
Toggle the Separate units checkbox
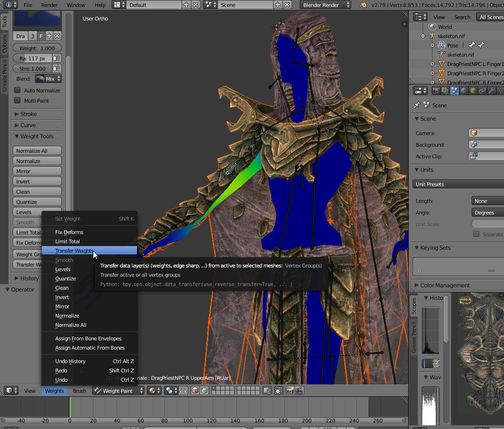pyautogui.click(x=476, y=234)
